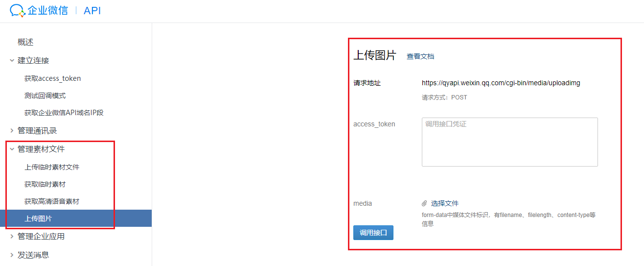Click the 企业微信 title text
The height and width of the screenshot is (266, 644).
click(x=47, y=11)
